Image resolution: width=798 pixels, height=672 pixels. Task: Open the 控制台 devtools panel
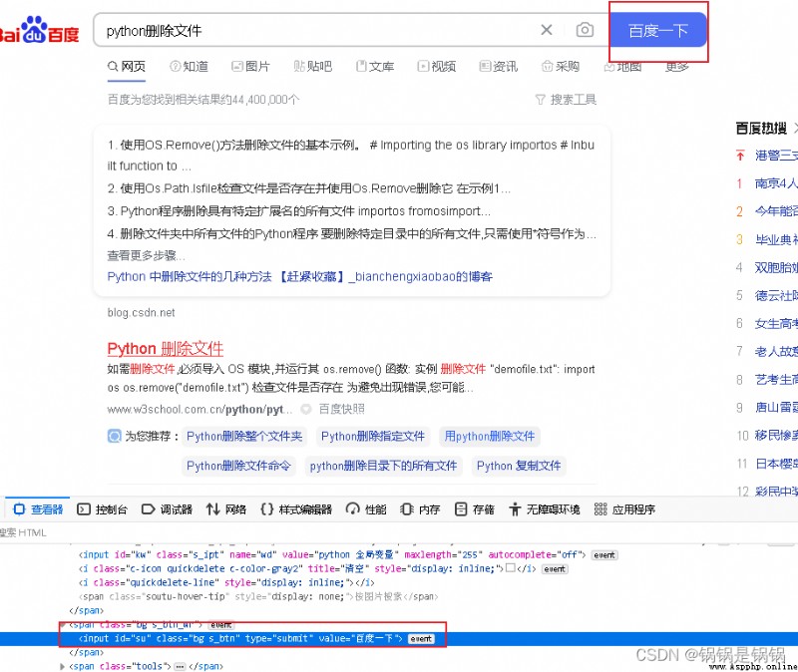[102, 509]
